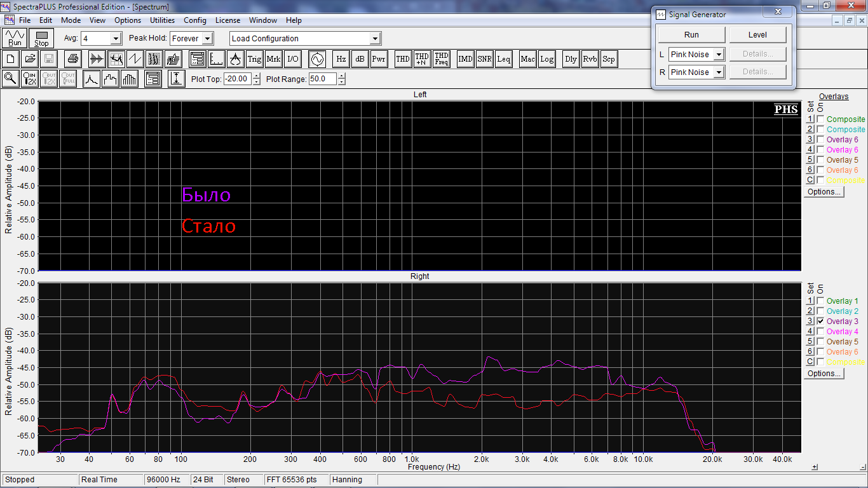The height and width of the screenshot is (488, 868).
Task: Open a file using the folder icon
Action: [x=29, y=59]
